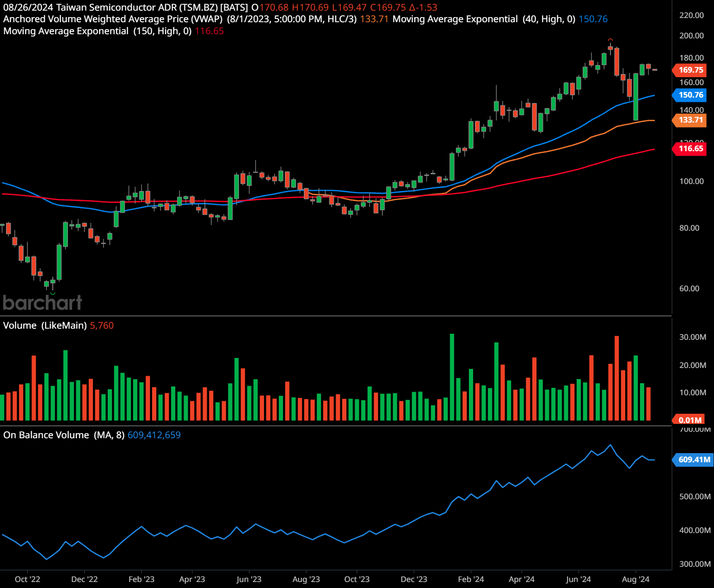This screenshot has width=714, height=588.
Task: Click the On Balance Volume (MA, 8) label
Action: (x=64, y=435)
